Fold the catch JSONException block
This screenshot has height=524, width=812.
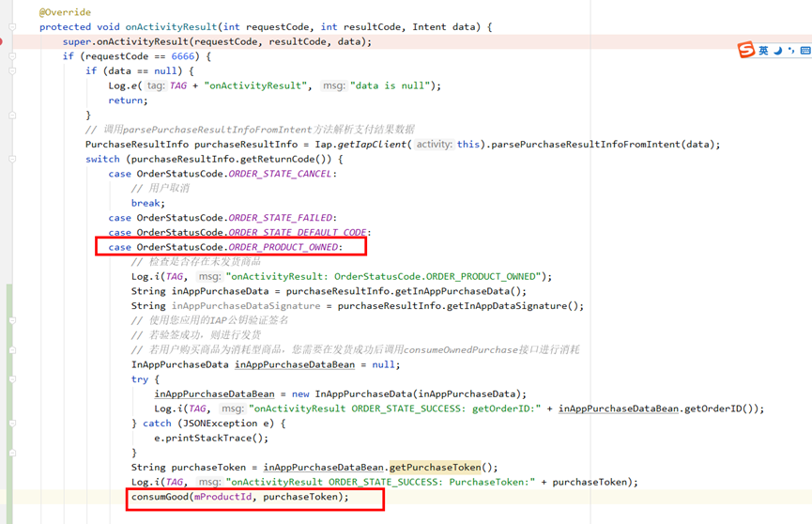pos(12,424)
